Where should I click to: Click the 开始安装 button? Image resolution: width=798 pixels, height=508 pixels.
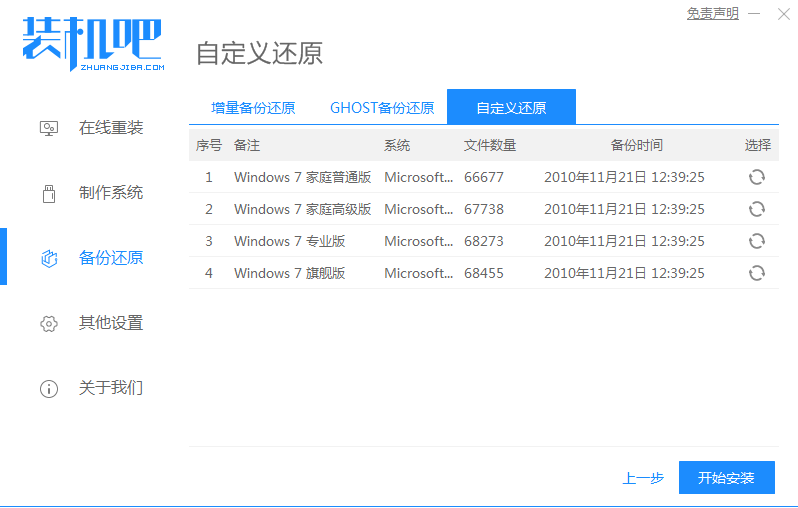pyautogui.click(x=726, y=478)
